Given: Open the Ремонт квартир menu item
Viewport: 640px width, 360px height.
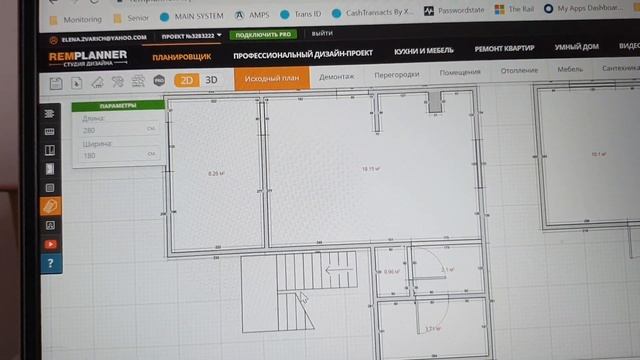Looking at the screenshot, I should tap(504, 48).
